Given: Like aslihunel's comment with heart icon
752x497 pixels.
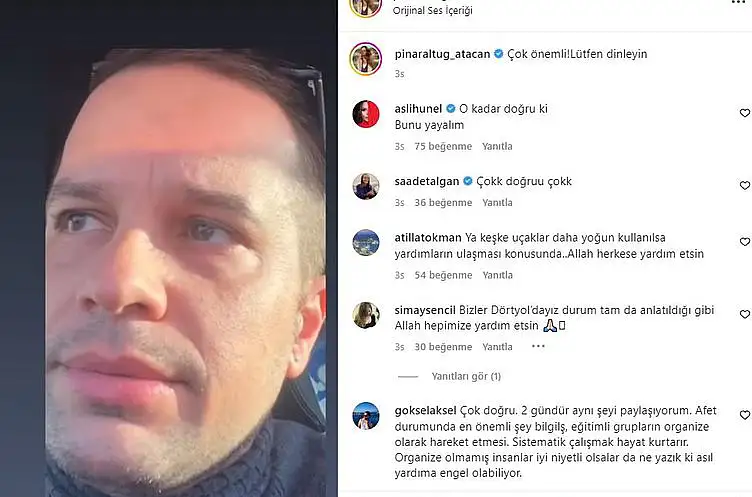Looking at the screenshot, I should point(745,113).
